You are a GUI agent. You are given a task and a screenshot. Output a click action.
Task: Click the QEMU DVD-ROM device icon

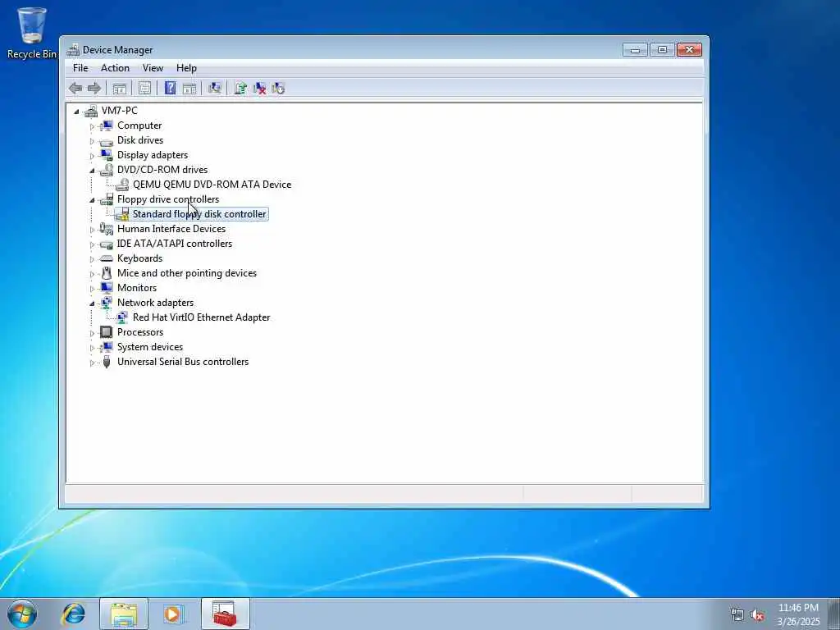pyautogui.click(x=122, y=185)
